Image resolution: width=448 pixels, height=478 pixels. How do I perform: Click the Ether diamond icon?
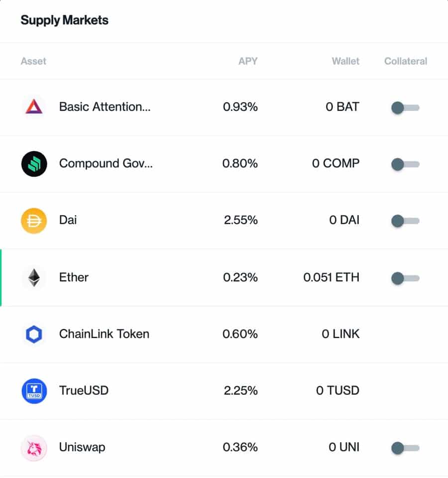click(x=34, y=277)
